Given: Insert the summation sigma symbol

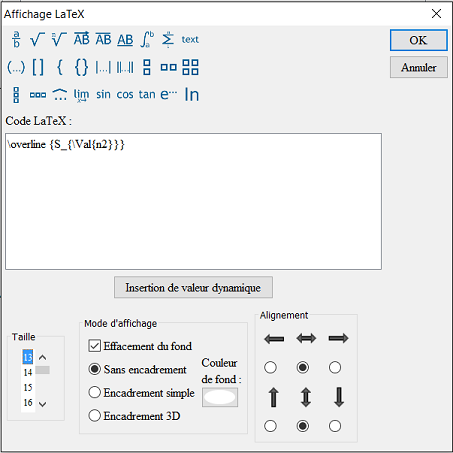Looking at the screenshot, I should click(168, 39).
